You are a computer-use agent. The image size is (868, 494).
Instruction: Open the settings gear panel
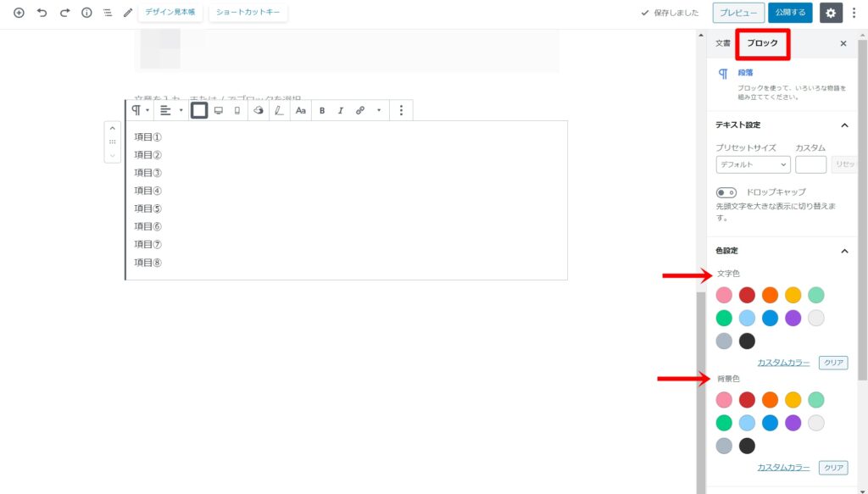(832, 13)
